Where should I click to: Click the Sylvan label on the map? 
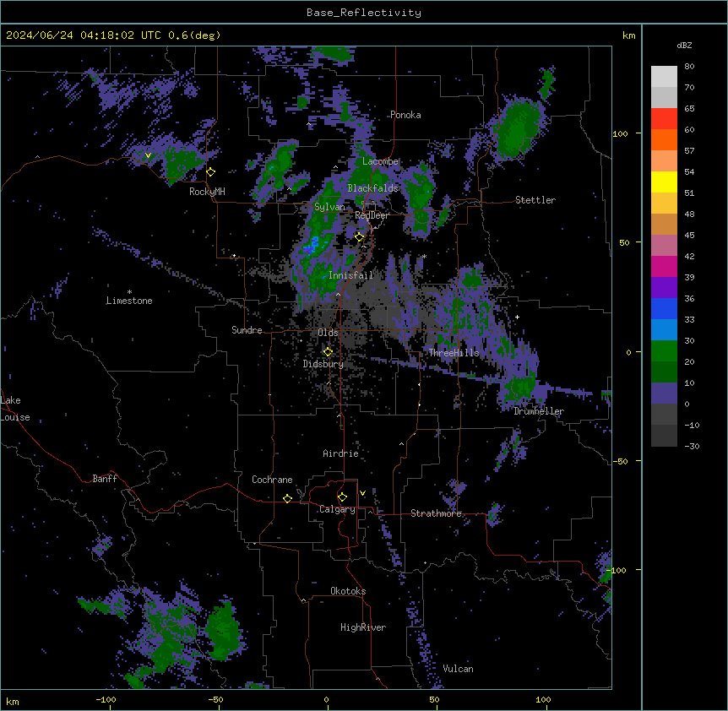[329, 207]
